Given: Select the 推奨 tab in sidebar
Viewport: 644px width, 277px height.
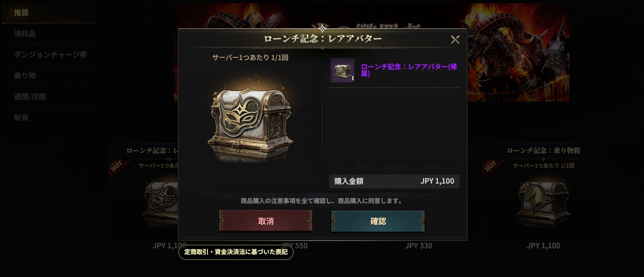Looking at the screenshot, I should (x=49, y=13).
